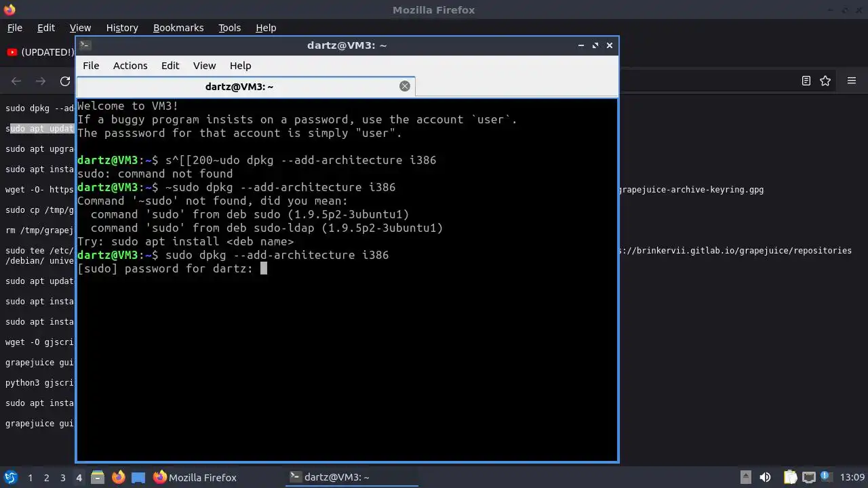Click the terminal icon in terminal title bar
868x488 pixels.
pyautogui.click(x=85, y=45)
